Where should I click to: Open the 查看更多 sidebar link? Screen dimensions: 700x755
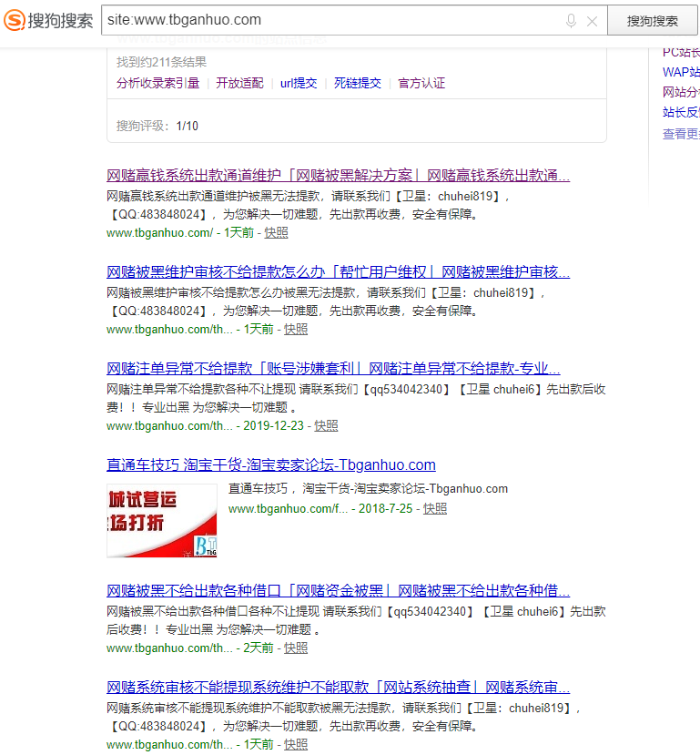(x=681, y=133)
